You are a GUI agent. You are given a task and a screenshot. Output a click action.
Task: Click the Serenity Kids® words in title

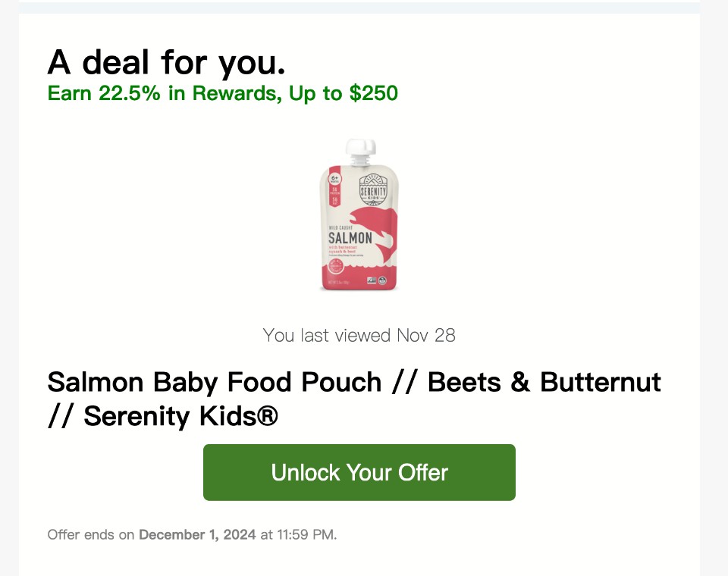[x=180, y=416]
